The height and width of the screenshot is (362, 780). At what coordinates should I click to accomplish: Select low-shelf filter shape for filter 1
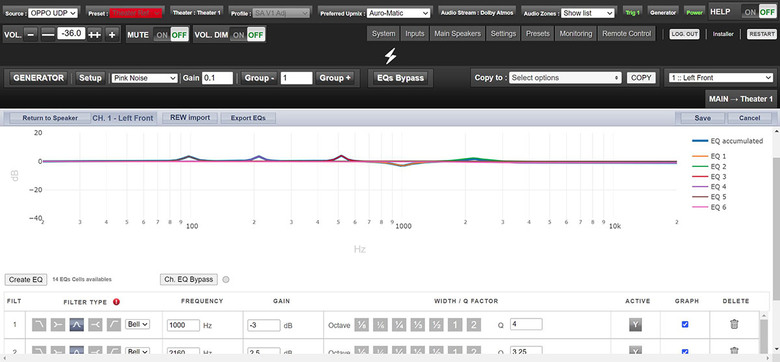click(x=58, y=325)
